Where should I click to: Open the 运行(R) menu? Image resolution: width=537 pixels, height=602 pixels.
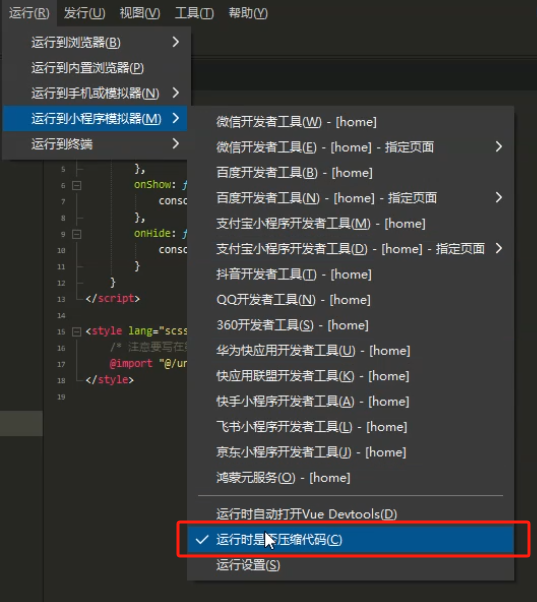[29, 13]
